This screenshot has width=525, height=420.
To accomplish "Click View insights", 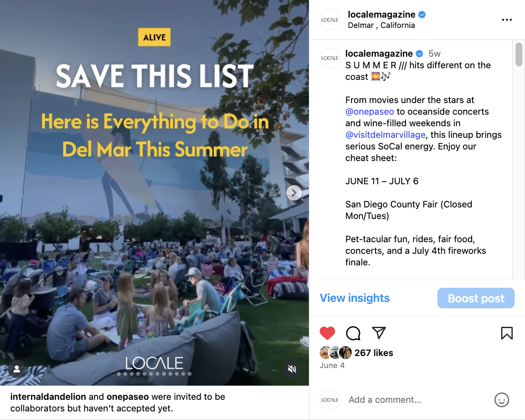I will tap(355, 298).
